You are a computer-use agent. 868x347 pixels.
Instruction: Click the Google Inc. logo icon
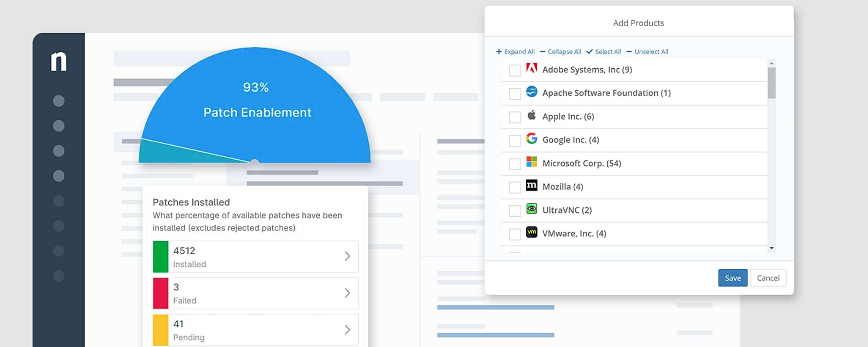tap(531, 138)
